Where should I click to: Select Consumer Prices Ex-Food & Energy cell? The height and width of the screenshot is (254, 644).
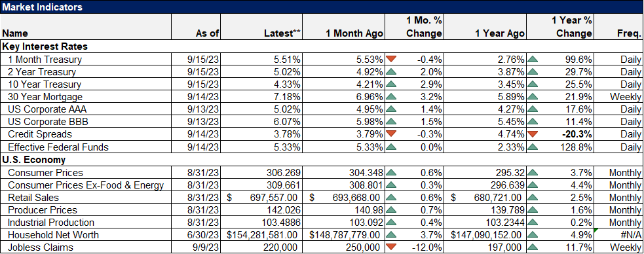tap(85, 185)
